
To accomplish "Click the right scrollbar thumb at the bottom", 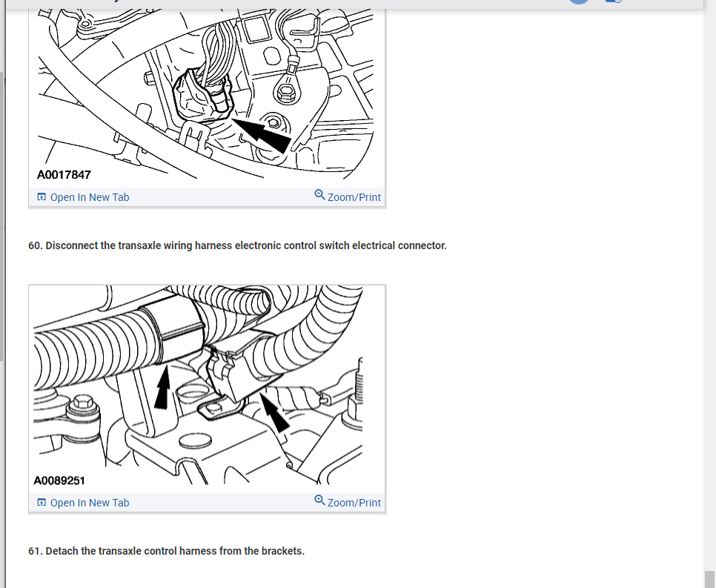I will [709, 579].
